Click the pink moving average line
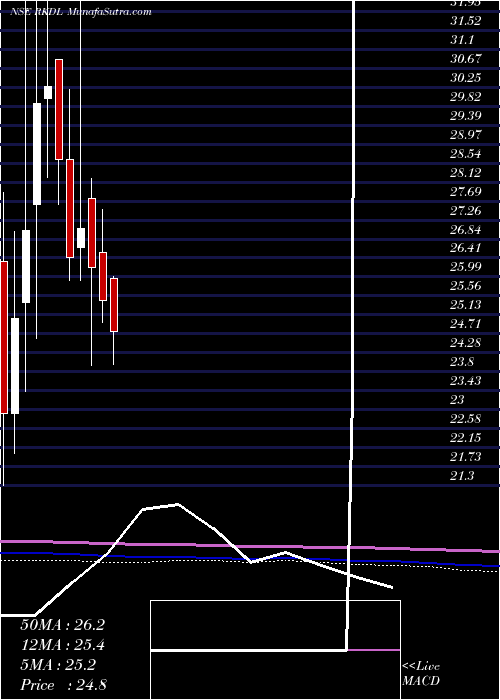The width and height of the screenshot is (500, 700). pos(250,546)
